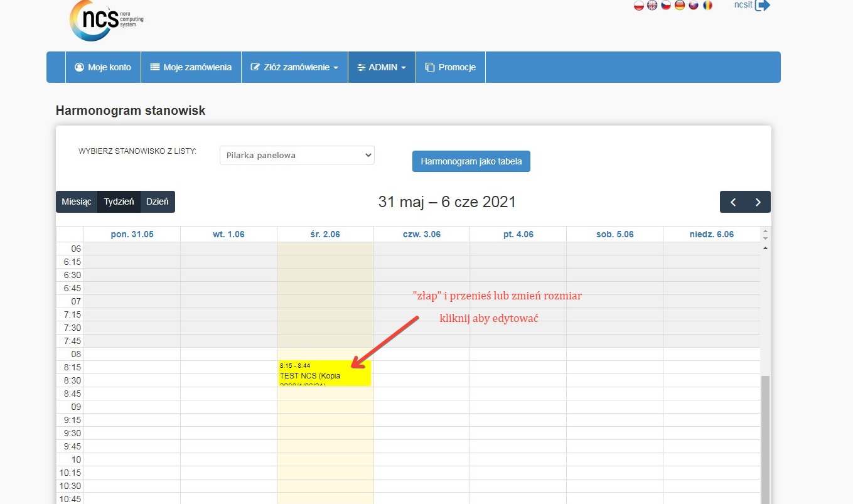Viewport: 853px width, 504px height.
Task: Switch language to English (UK flag)
Action: point(652,6)
